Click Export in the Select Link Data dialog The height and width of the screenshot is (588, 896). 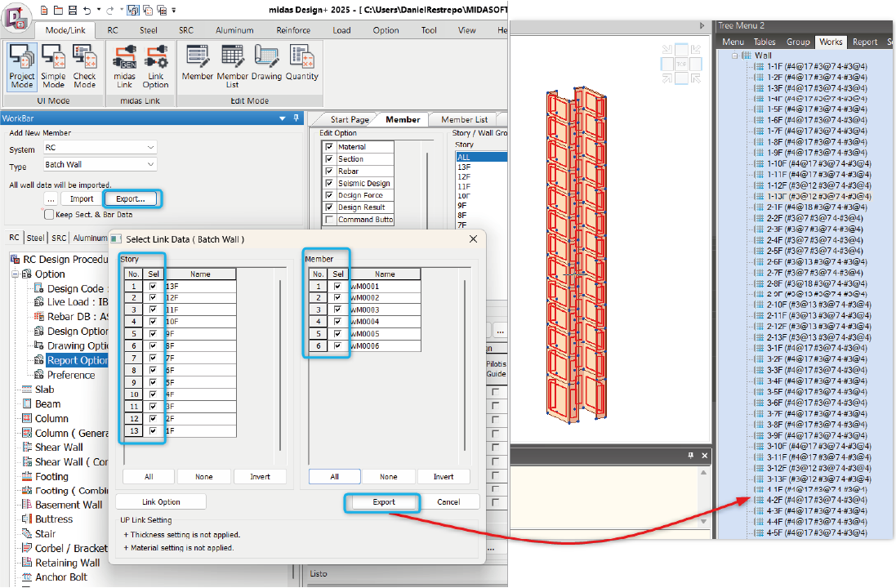coord(383,502)
